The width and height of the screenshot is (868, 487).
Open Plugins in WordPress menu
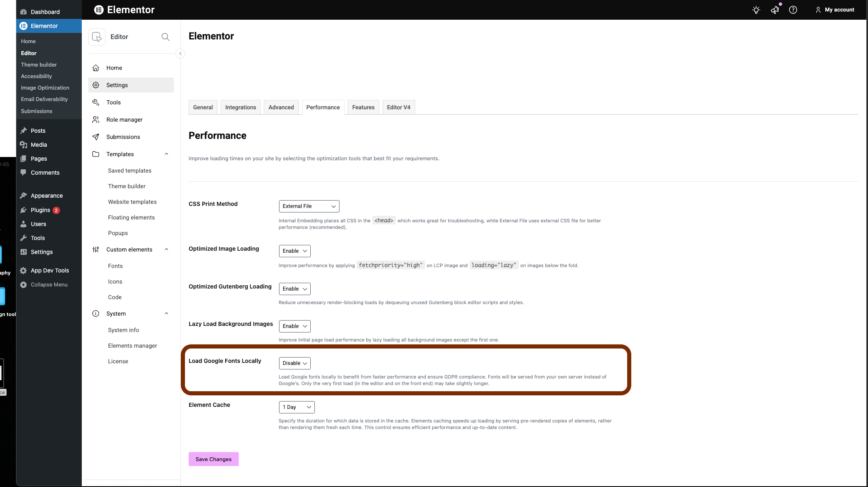click(x=40, y=210)
